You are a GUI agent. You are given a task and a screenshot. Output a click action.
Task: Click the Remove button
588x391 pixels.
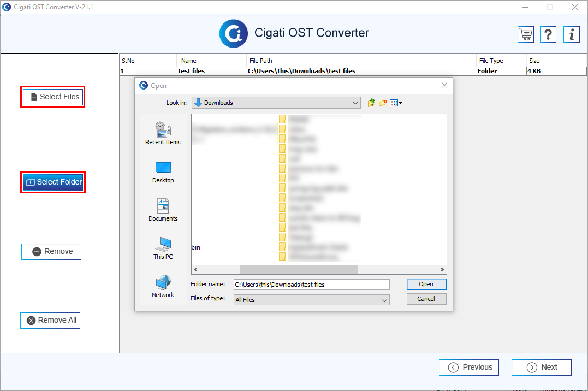pos(51,251)
